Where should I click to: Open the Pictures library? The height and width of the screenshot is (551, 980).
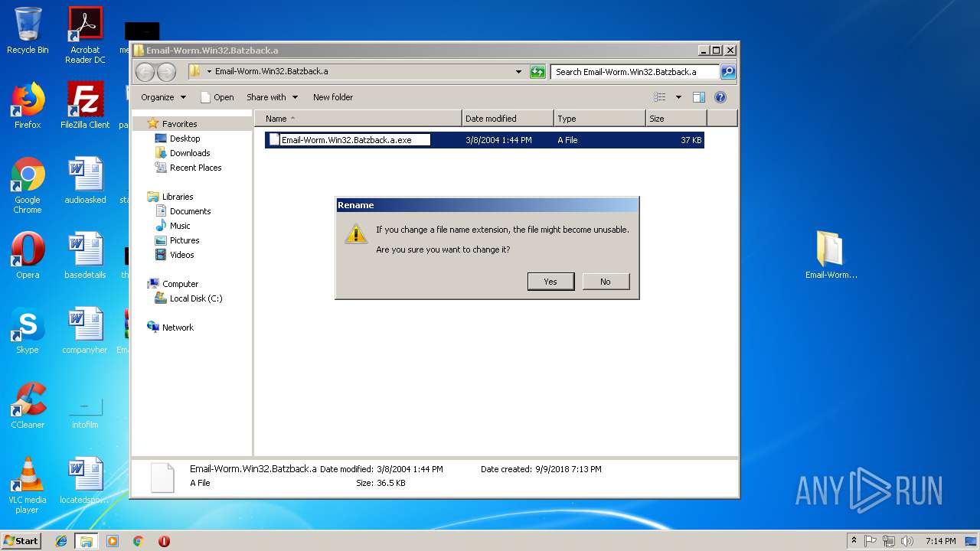[x=185, y=240]
